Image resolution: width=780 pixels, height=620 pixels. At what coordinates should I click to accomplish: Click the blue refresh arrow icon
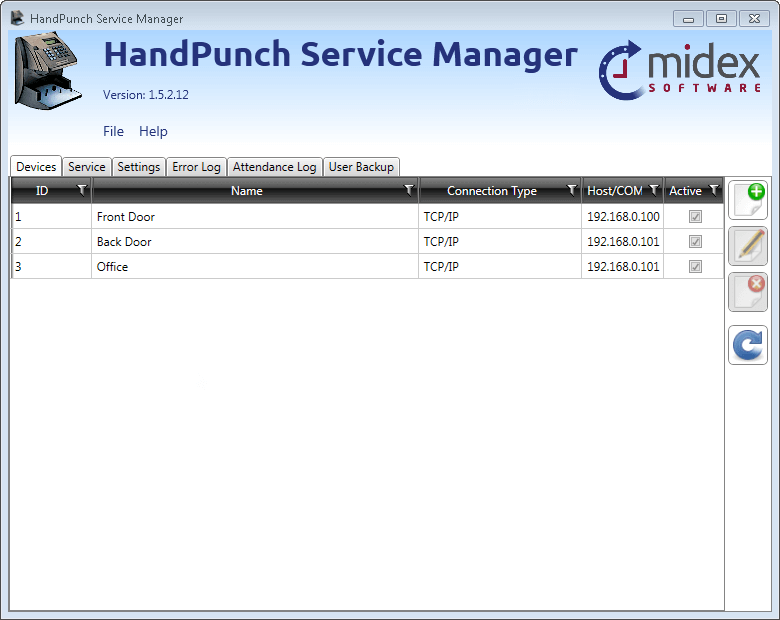coord(748,345)
